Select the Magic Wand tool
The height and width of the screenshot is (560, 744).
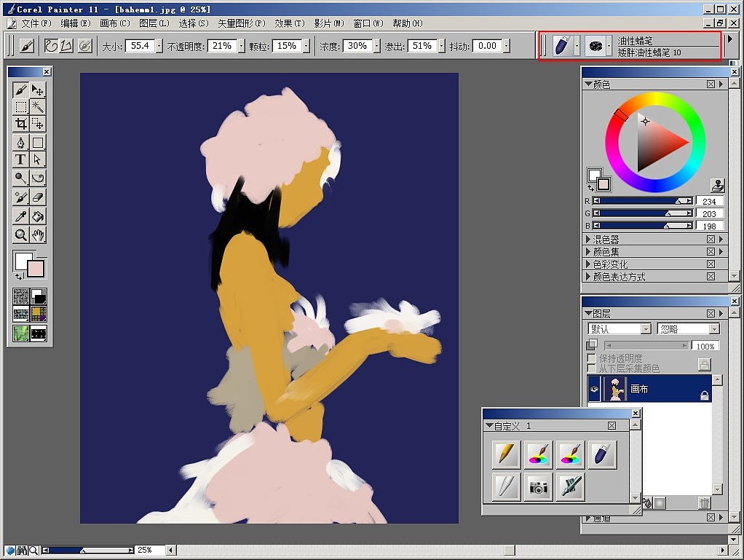[38, 107]
